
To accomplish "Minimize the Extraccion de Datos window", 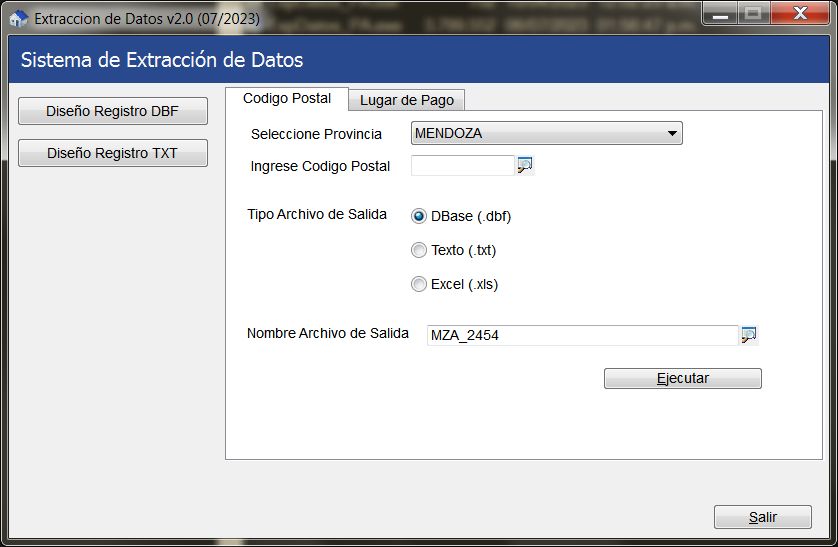I will point(720,14).
